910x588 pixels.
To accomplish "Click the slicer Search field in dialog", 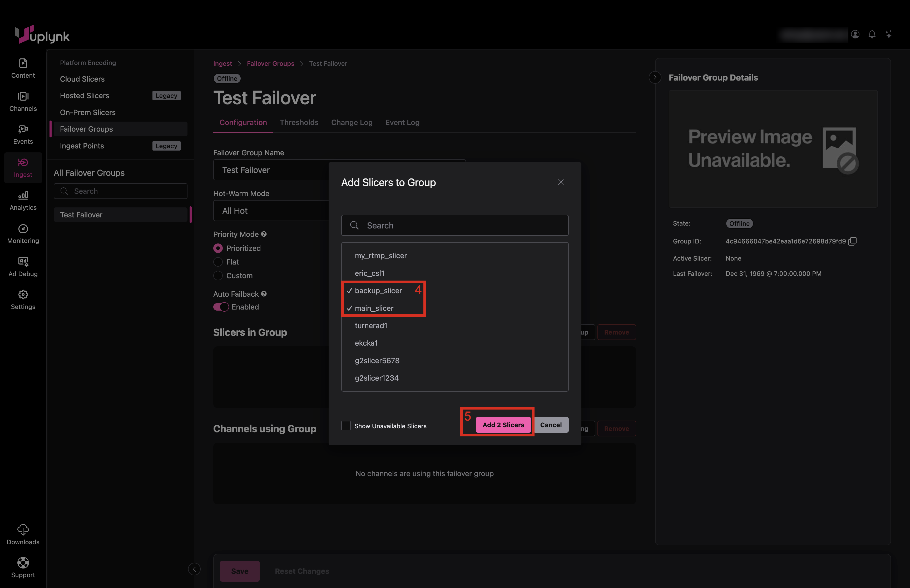I will (x=454, y=226).
